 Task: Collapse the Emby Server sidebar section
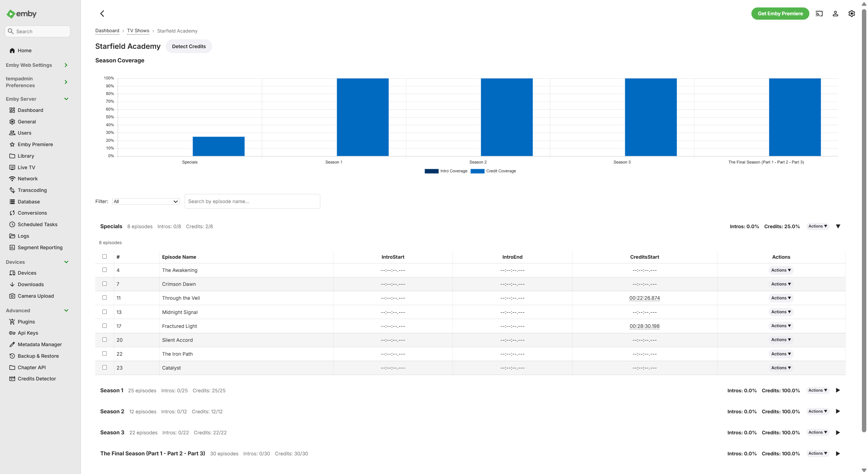[x=66, y=99]
